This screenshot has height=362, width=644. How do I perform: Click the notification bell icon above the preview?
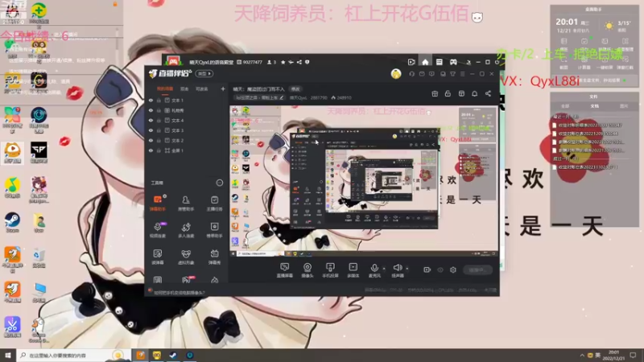point(474,93)
